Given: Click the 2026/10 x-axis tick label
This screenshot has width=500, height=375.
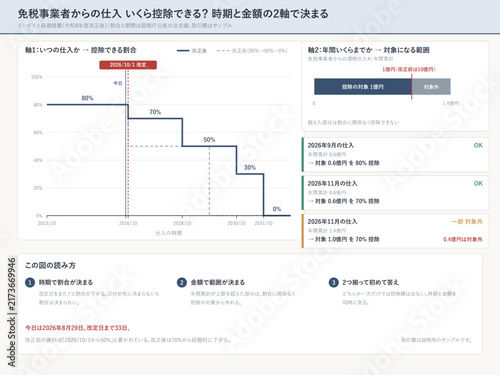Looking at the screenshot, I should tap(128, 223).
